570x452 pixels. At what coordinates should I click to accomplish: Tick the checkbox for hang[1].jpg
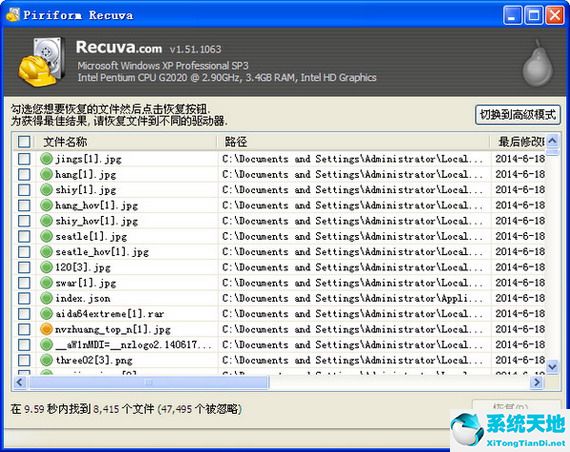pyautogui.click(x=24, y=175)
